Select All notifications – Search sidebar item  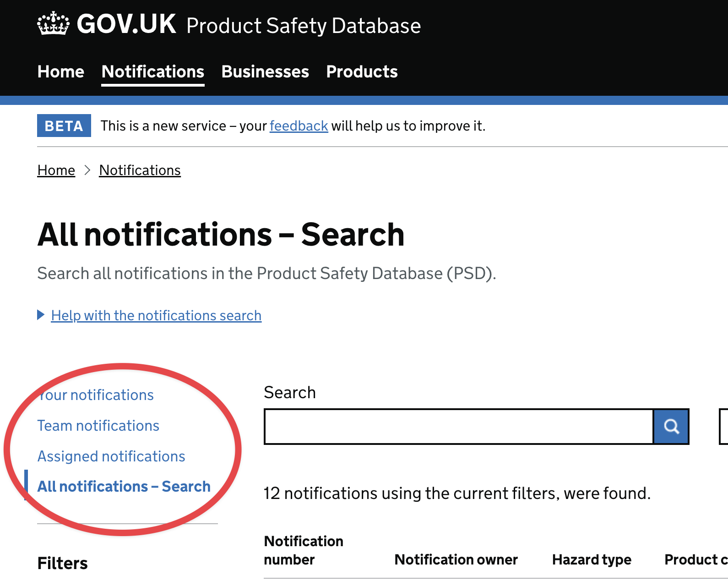click(124, 486)
